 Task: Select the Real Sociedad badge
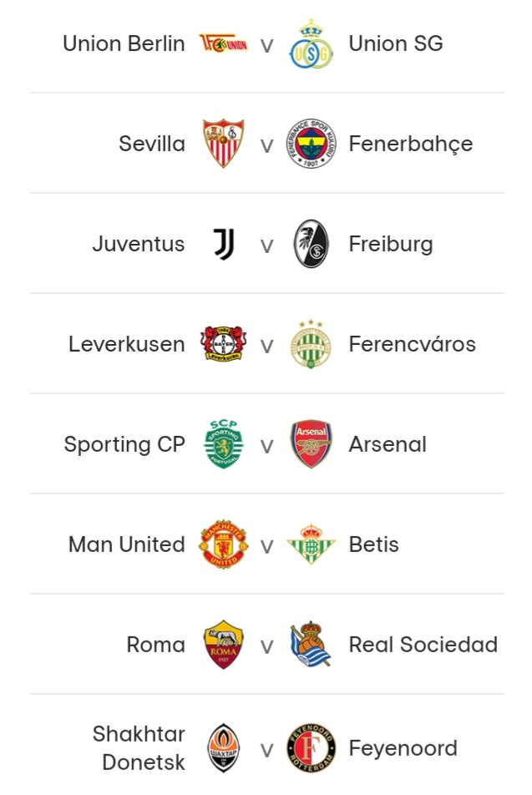click(x=311, y=644)
